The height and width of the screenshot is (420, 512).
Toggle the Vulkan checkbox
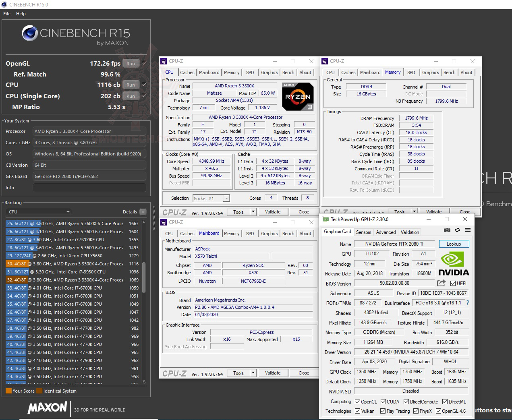click(x=357, y=411)
